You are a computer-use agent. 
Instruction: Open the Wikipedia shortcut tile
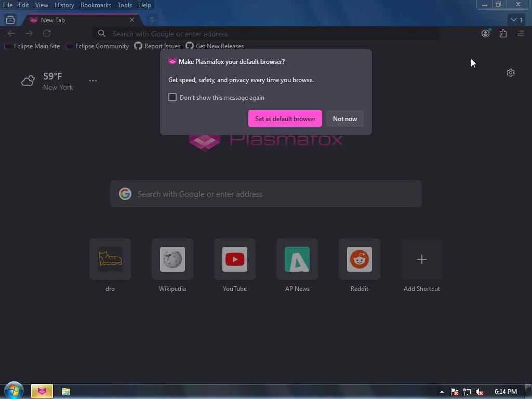[172, 259]
